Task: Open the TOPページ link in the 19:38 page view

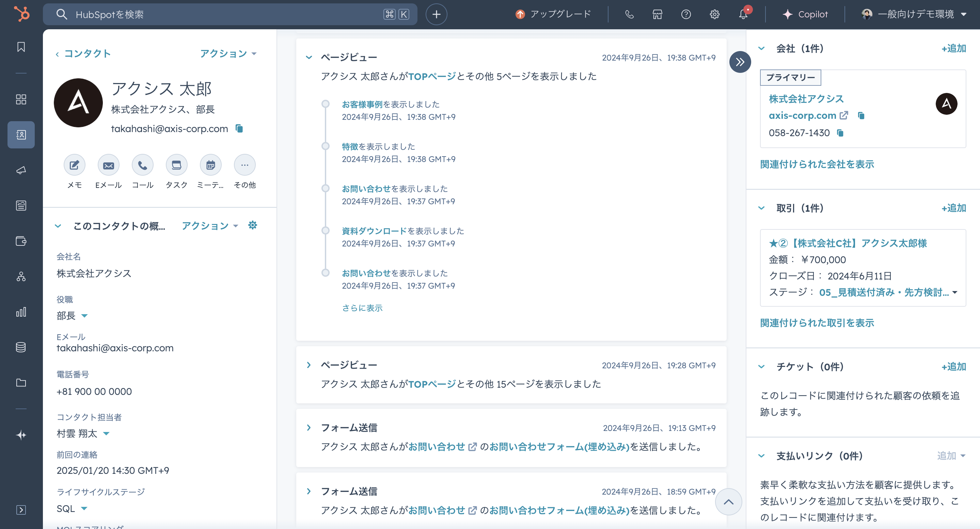Action: tap(432, 77)
